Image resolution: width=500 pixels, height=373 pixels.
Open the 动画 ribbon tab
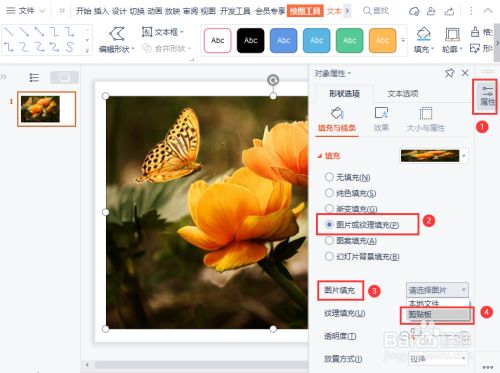point(155,11)
